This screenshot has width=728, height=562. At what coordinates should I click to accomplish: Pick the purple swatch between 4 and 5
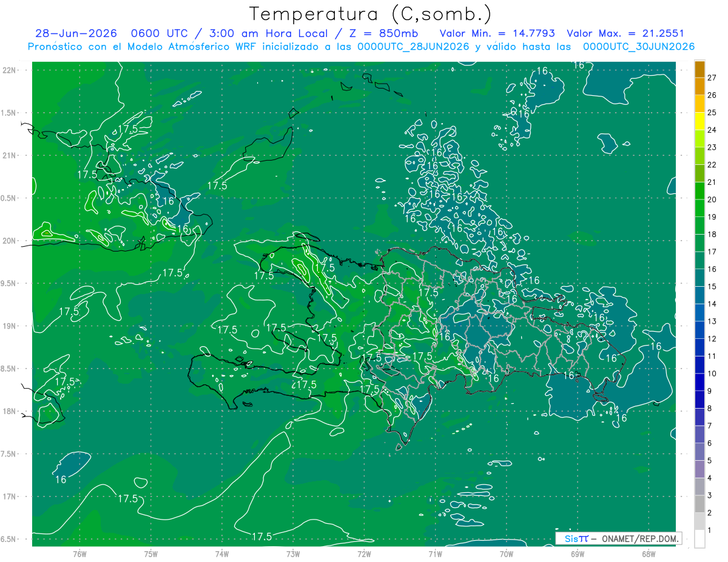(699, 469)
